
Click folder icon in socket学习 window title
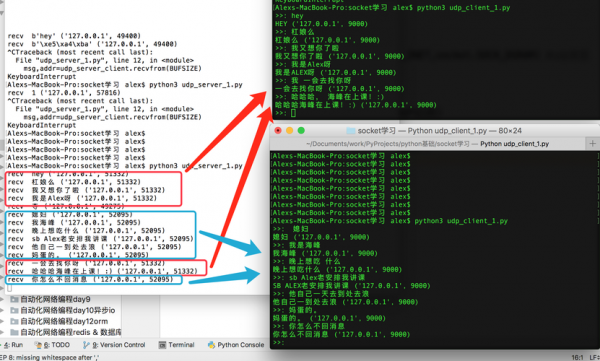click(x=351, y=131)
